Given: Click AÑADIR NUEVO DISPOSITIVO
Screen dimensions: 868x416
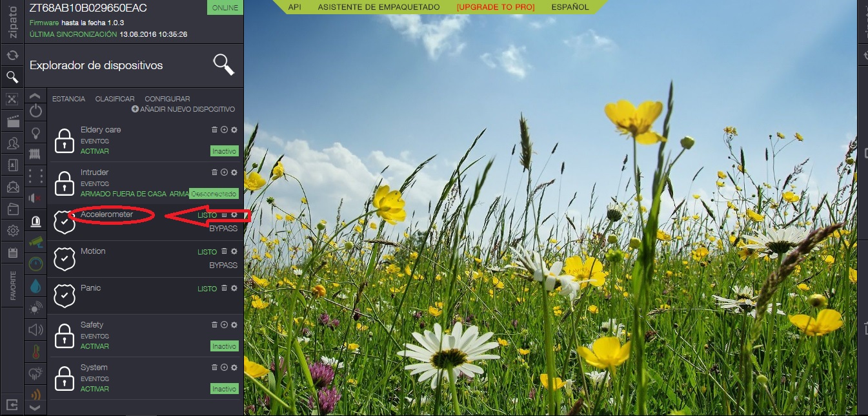Looking at the screenshot, I should click(x=183, y=109).
